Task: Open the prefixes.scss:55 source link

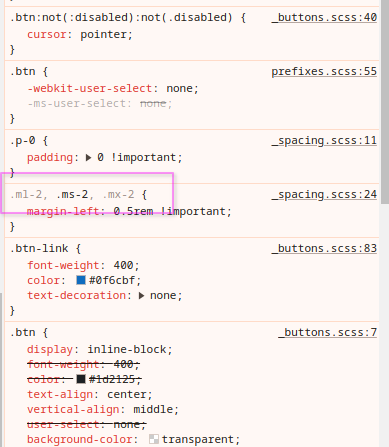Action: pos(324,71)
